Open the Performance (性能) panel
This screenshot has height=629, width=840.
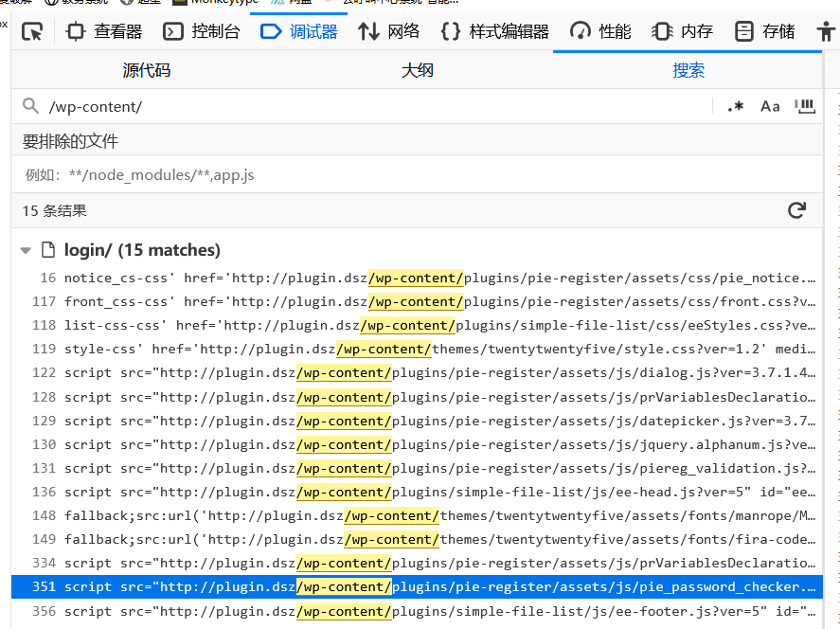coord(601,32)
